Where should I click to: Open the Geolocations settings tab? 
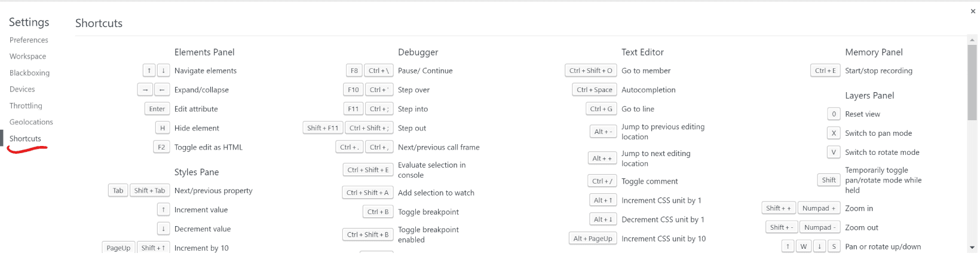coord(31,122)
